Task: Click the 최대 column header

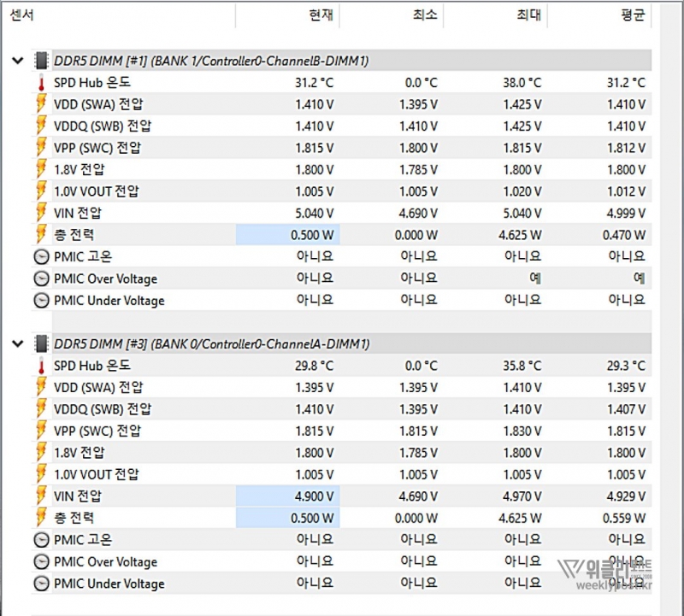Action: click(x=528, y=15)
